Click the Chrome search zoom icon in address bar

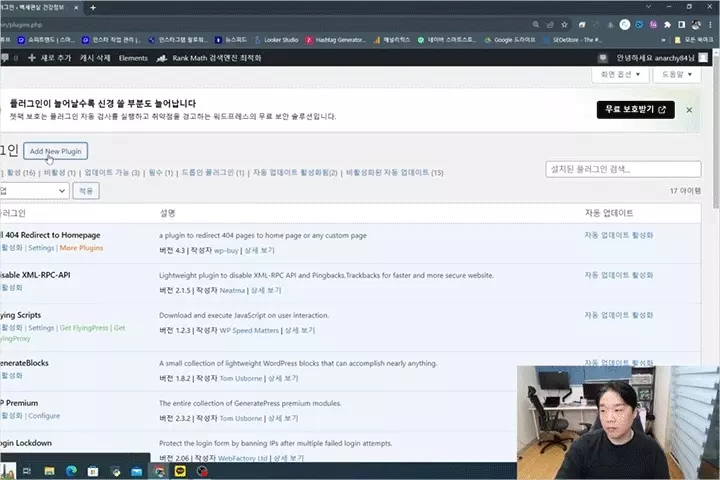(536, 25)
